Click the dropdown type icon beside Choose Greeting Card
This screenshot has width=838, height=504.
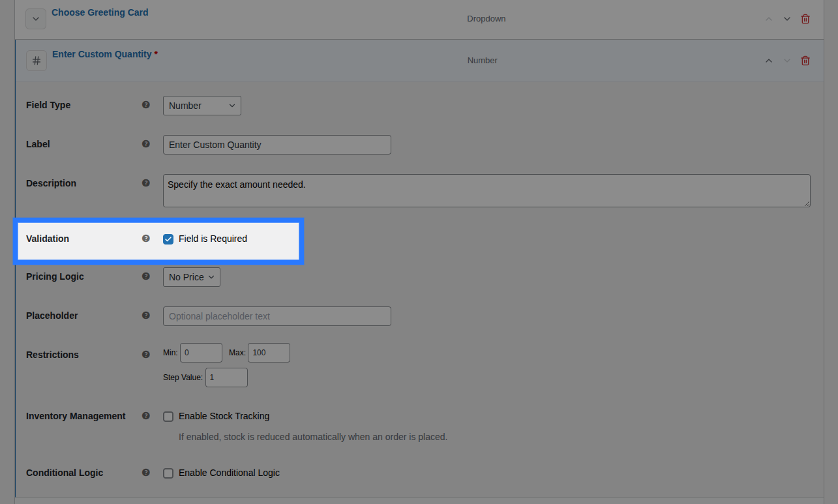36,19
